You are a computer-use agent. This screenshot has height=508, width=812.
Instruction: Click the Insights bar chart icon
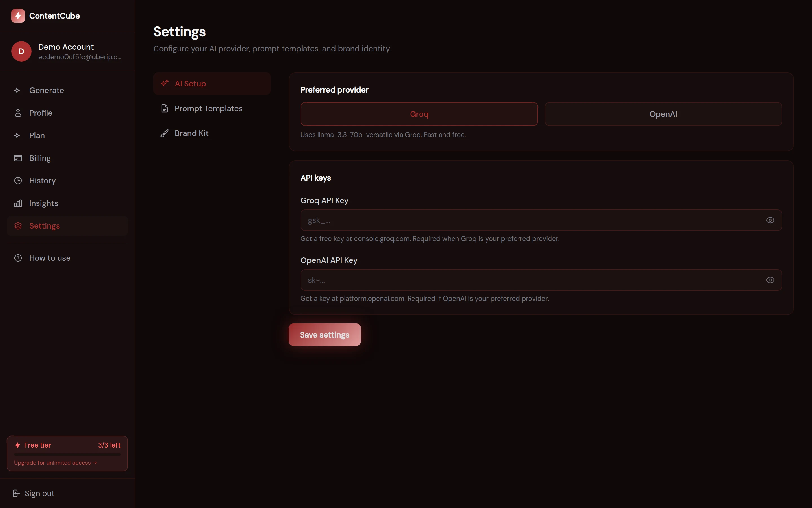click(x=18, y=203)
